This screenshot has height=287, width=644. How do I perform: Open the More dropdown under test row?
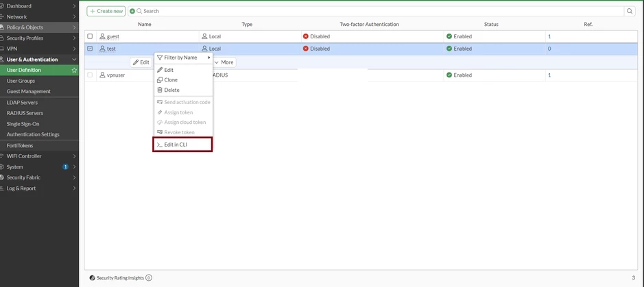(x=224, y=62)
